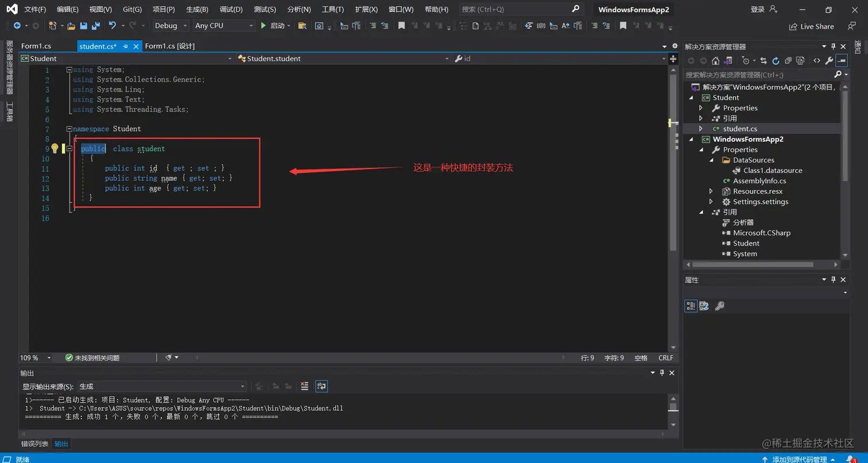
Task: Open the Student project scope dropdown
Action: point(126,59)
